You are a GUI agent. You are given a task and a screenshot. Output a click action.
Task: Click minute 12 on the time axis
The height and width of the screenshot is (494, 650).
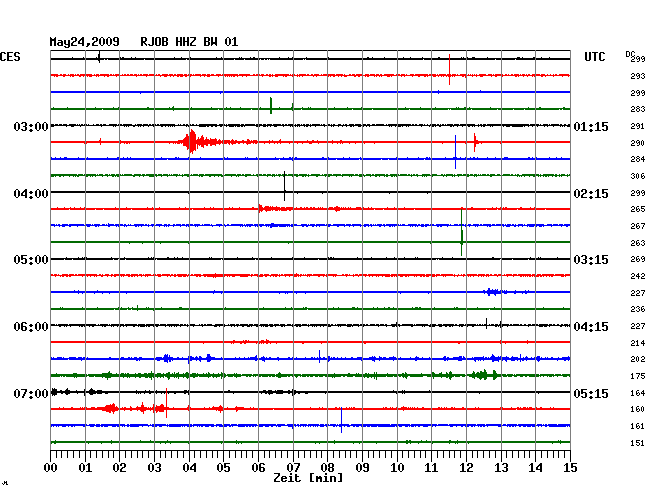(x=466, y=468)
